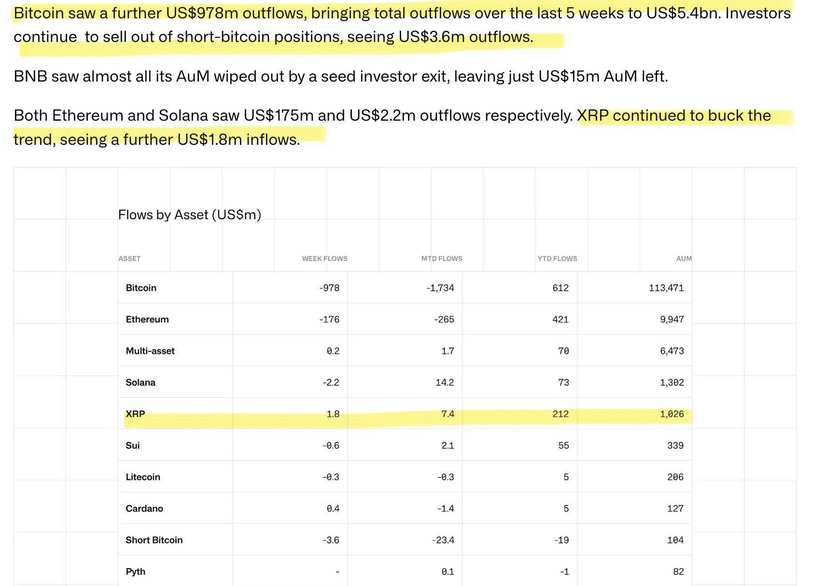Click the Short Bitcoin row label
840x586 pixels.
[x=154, y=540]
